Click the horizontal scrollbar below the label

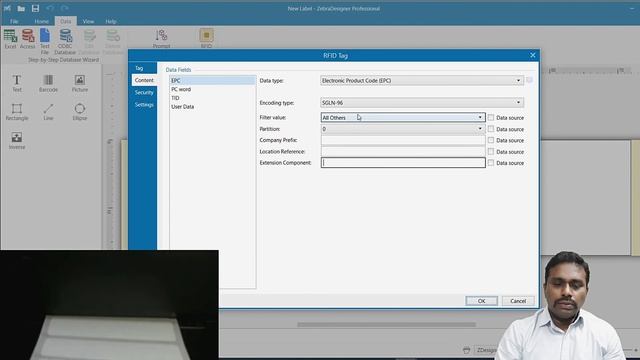point(387,324)
